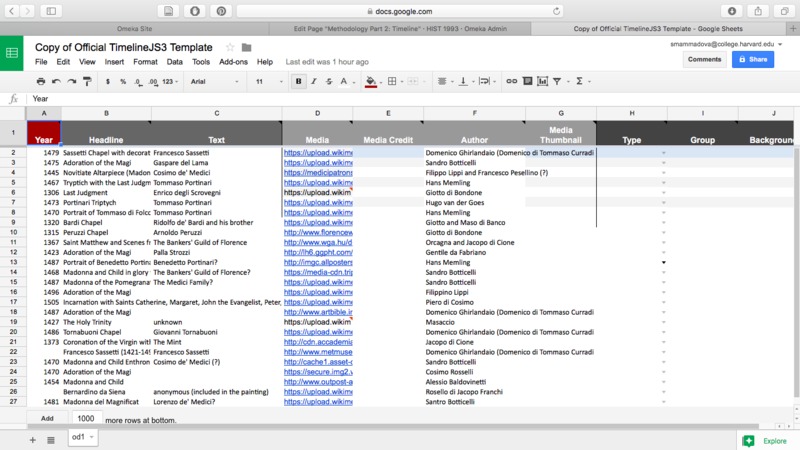800x450 pixels.
Task: Open the Data menu
Action: tap(174, 62)
